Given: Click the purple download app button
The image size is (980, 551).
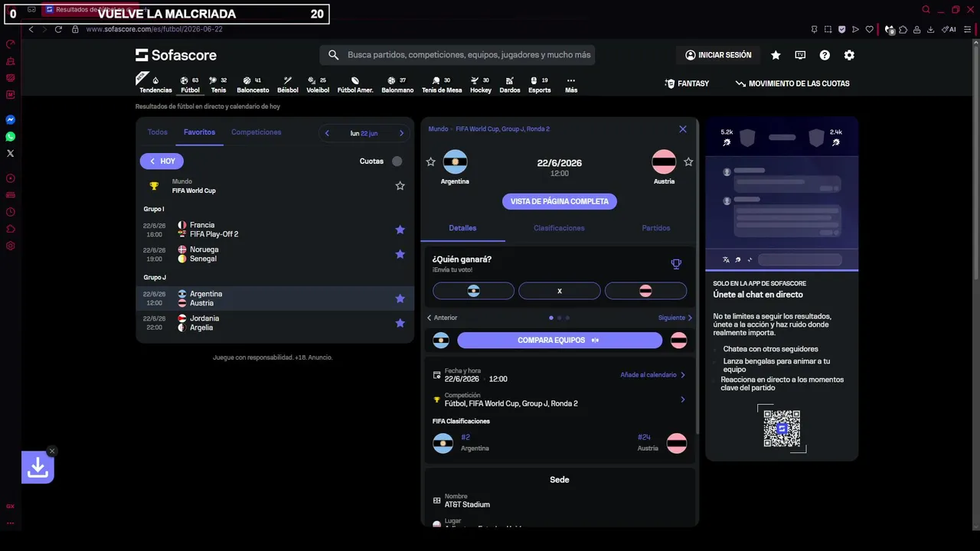Looking at the screenshot, I should [x=38, y=468].
